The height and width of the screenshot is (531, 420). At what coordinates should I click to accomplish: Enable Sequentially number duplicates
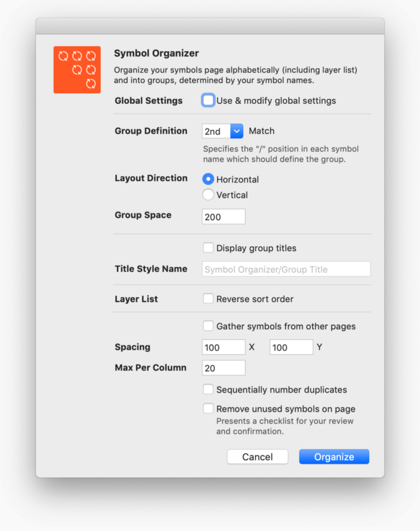coord(208,389)
